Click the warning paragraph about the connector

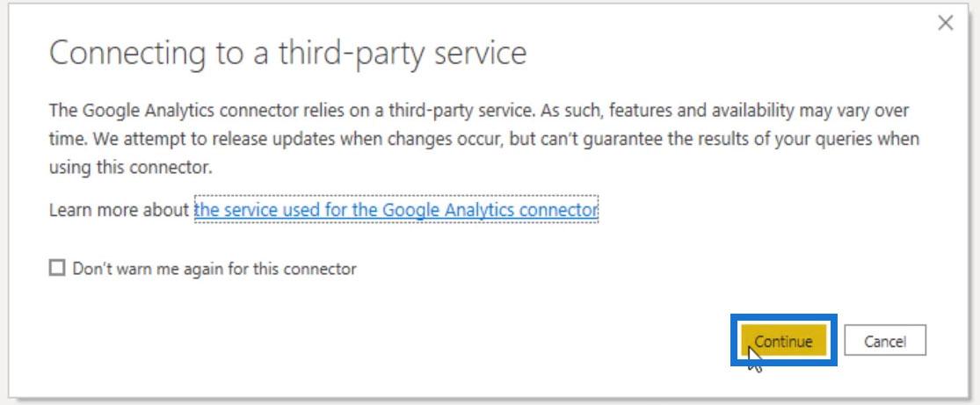coord(479,139)
